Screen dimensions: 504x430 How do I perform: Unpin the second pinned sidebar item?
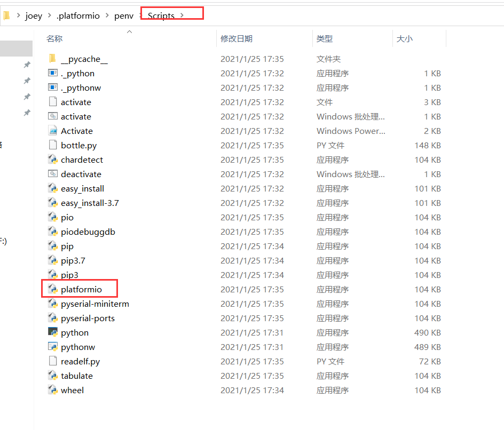click(26, 81)
